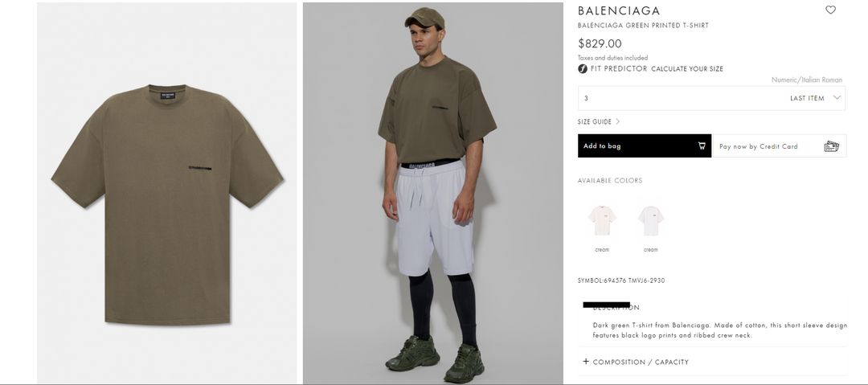Add item to wishlist with heart icon
The height and width of the screenshot is (385, 868).
pyautogui.click(x=830, y=10)
